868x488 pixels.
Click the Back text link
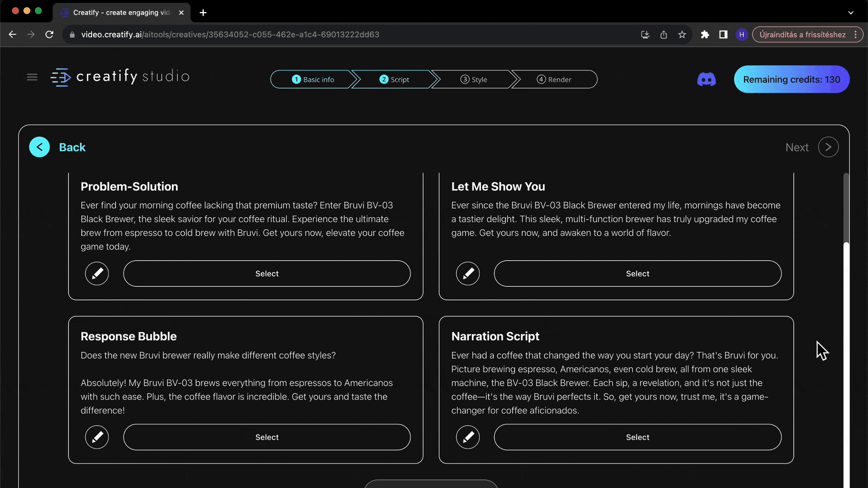(x=72, y=147)
